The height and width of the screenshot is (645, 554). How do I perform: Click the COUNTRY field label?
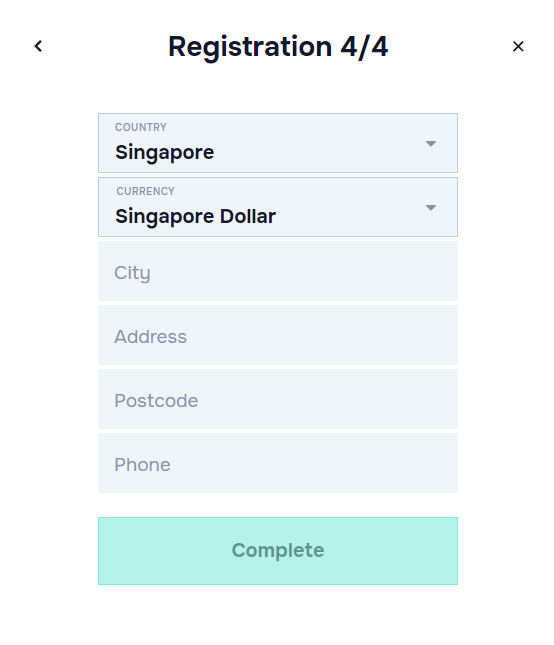pos(141,127)
